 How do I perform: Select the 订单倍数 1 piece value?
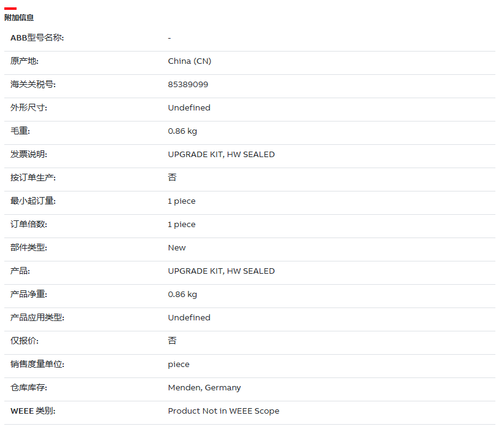point(181,225)
